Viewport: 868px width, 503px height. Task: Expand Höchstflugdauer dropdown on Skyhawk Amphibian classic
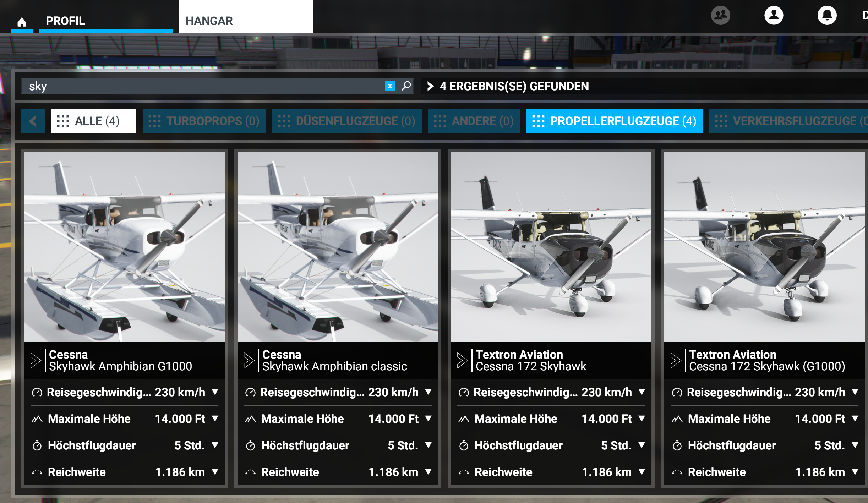coord(428,445)
